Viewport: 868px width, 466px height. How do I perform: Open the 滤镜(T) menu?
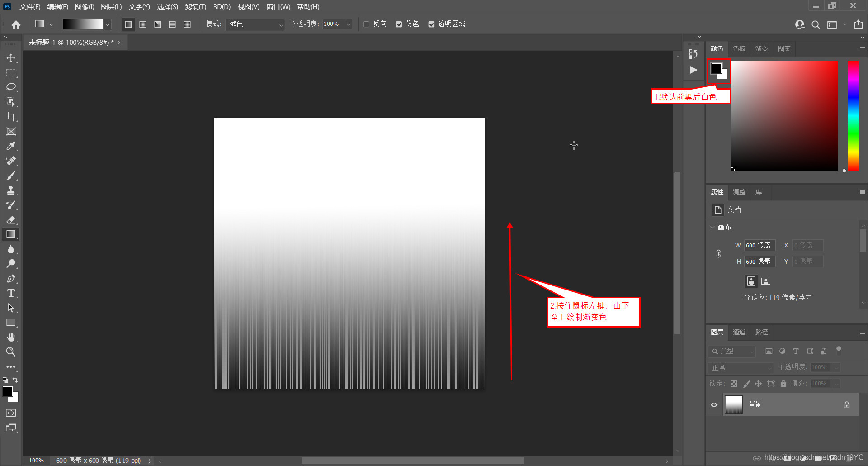(196, 7)
